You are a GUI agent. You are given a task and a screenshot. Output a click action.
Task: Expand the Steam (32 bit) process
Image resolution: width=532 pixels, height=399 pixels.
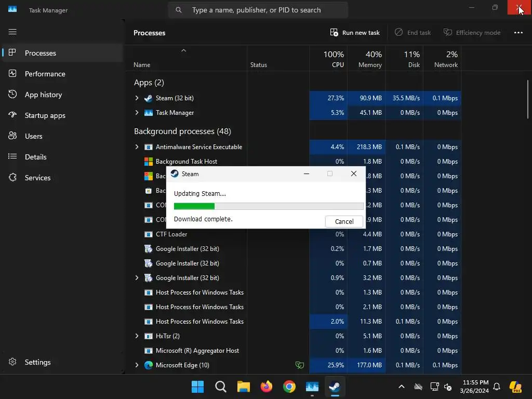click(x=137, y=98)
